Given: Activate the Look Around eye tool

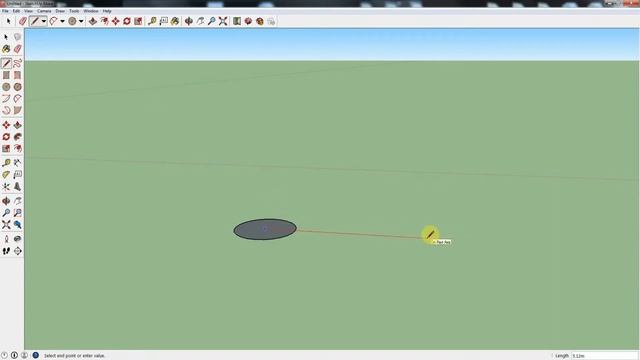Looking at the screenshot, I should click(17, 239).
